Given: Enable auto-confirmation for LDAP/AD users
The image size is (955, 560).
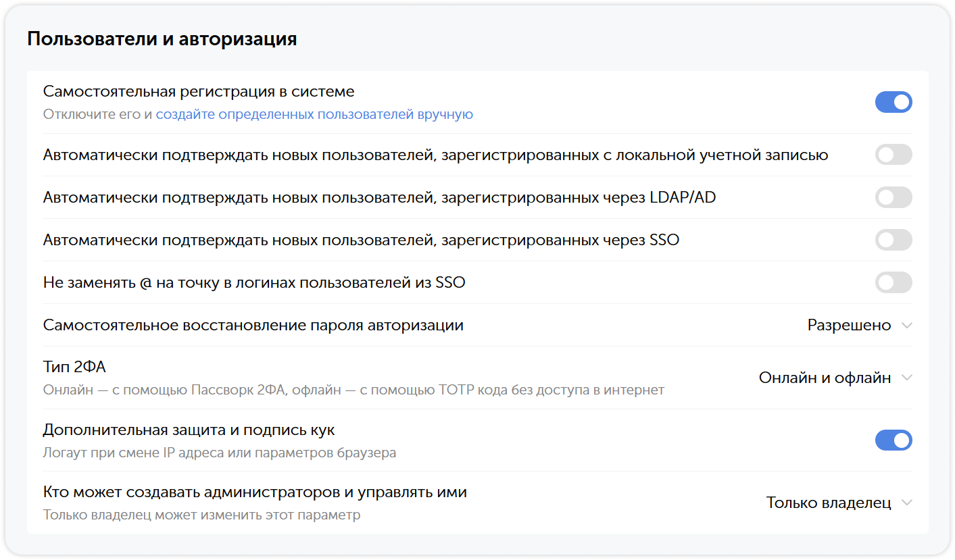Looking at the screenshot, I should pos(893,197).
